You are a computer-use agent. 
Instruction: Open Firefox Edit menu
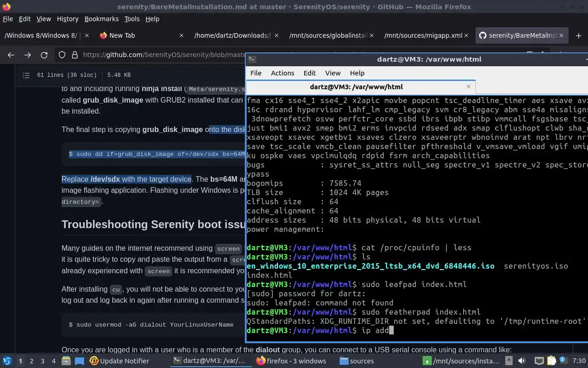(25, 19)
